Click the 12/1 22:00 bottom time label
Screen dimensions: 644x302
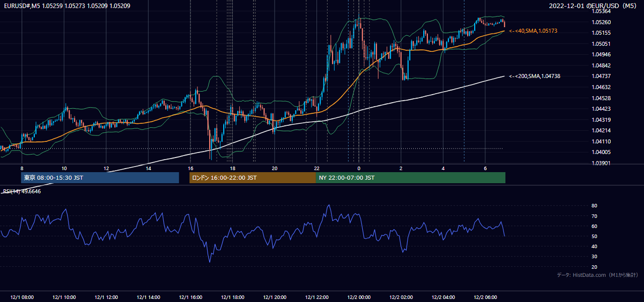(x=316, y=297)
